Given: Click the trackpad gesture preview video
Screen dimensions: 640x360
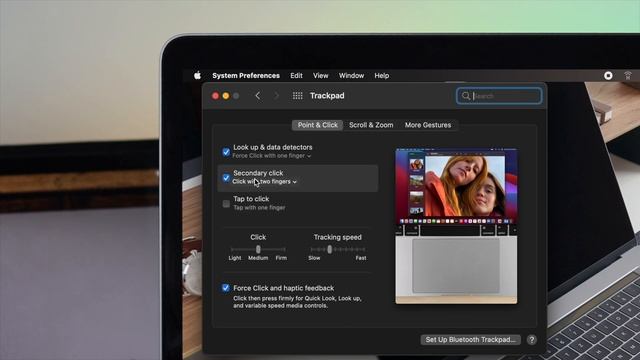Looking at the screenshot, I should coord(456,227).
